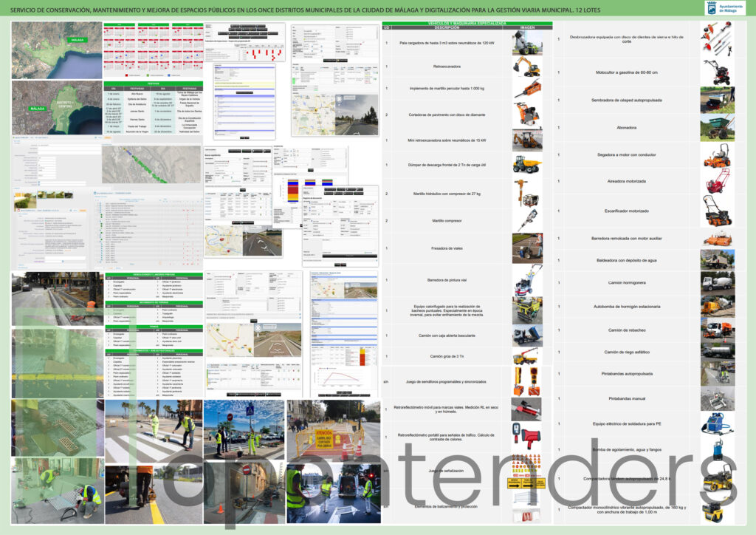Select the text 'Abonadora'

point(626,128)
